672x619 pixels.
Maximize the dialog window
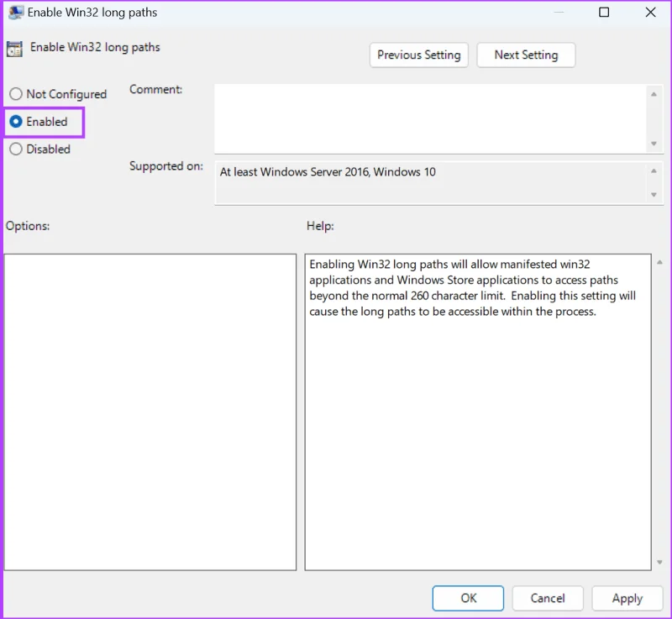604,13
